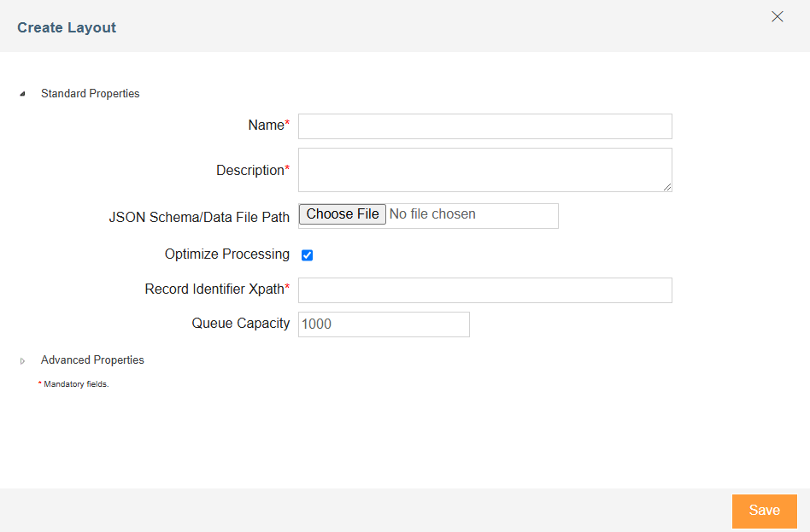Click the 'No file chosen' text
810x532 pixels.
(x=432, y=214)
